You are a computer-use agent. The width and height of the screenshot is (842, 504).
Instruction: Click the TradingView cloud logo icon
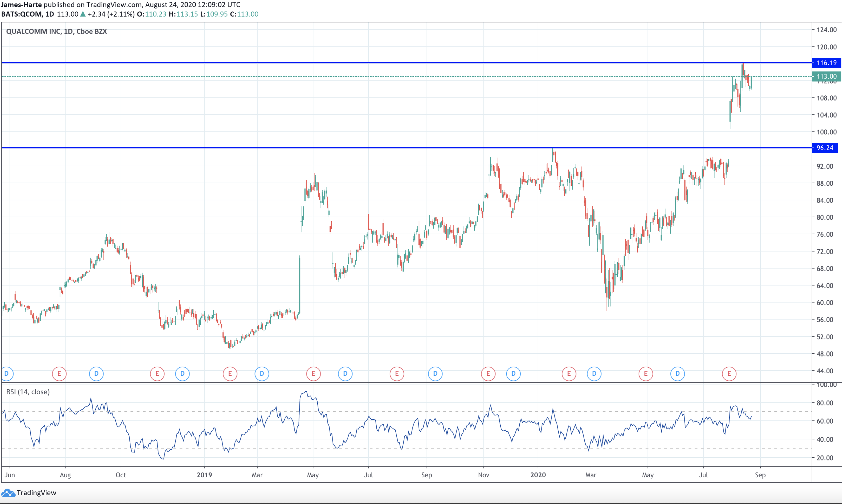(8, 493)
